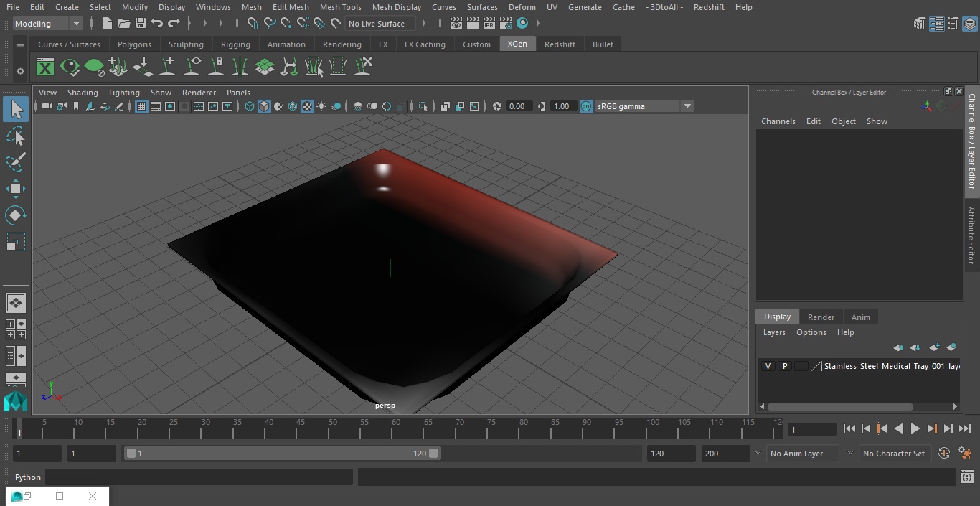Open render settings clapperboard gear icon
Image resolution: width=980 pixels, height=506 pixels.
506,24
